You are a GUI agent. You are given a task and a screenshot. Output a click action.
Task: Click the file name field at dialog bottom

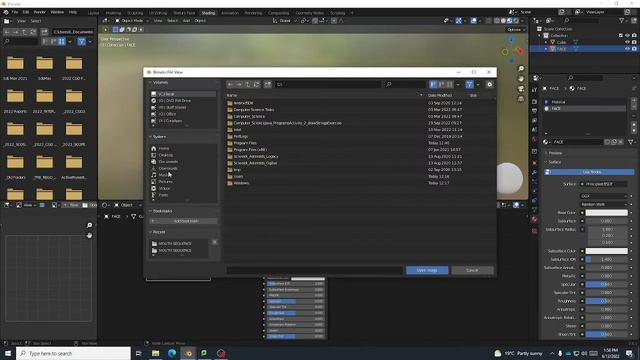pos(315,270)
